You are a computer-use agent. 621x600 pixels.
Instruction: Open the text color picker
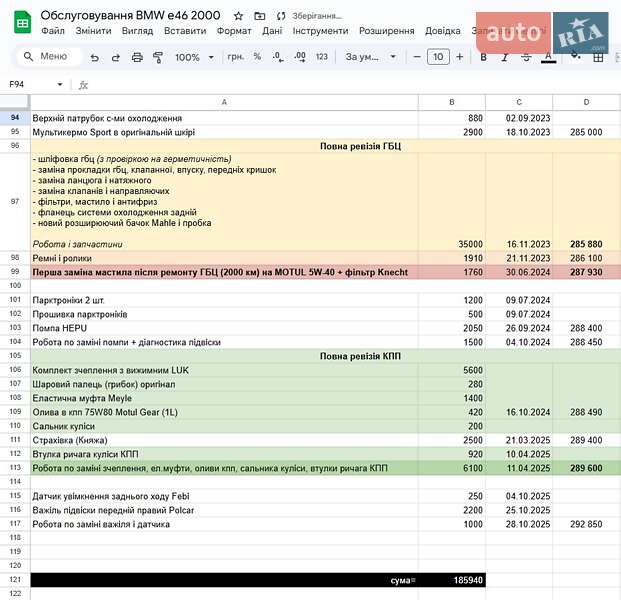point(548,57)
